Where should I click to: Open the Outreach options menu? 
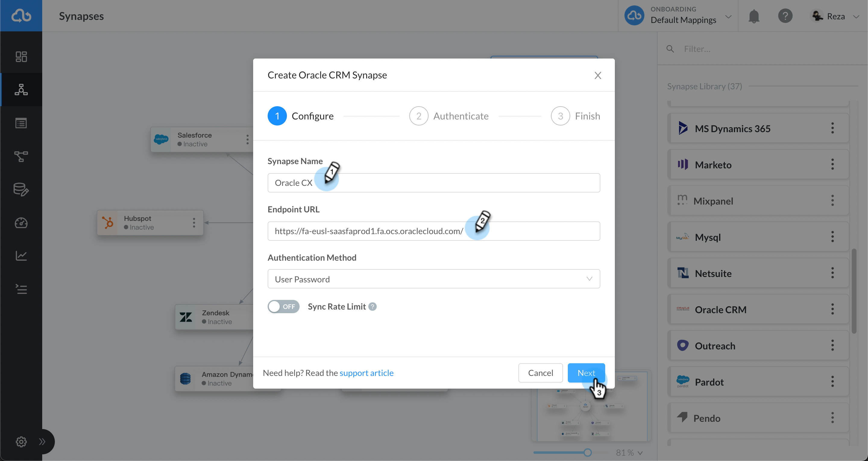coord(832,345)
